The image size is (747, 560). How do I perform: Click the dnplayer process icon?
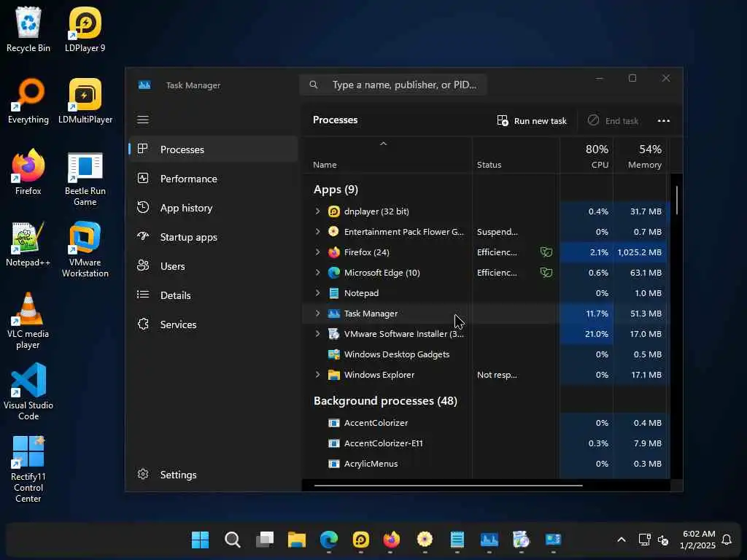point(334,211)
